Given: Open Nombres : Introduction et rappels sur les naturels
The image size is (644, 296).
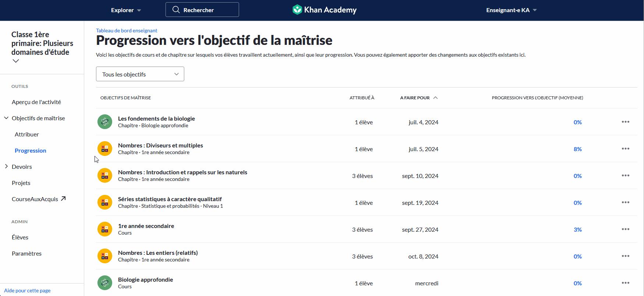Looking at the screenshot, I should 182,172.
